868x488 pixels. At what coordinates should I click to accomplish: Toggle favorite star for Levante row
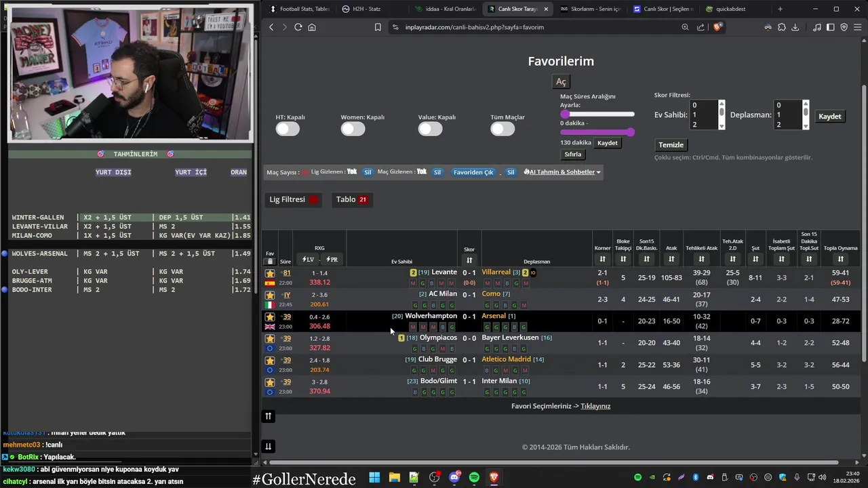point(270,273)
